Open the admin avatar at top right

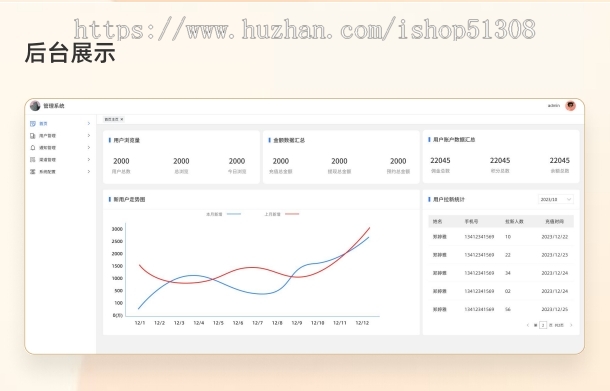[570, 105]
